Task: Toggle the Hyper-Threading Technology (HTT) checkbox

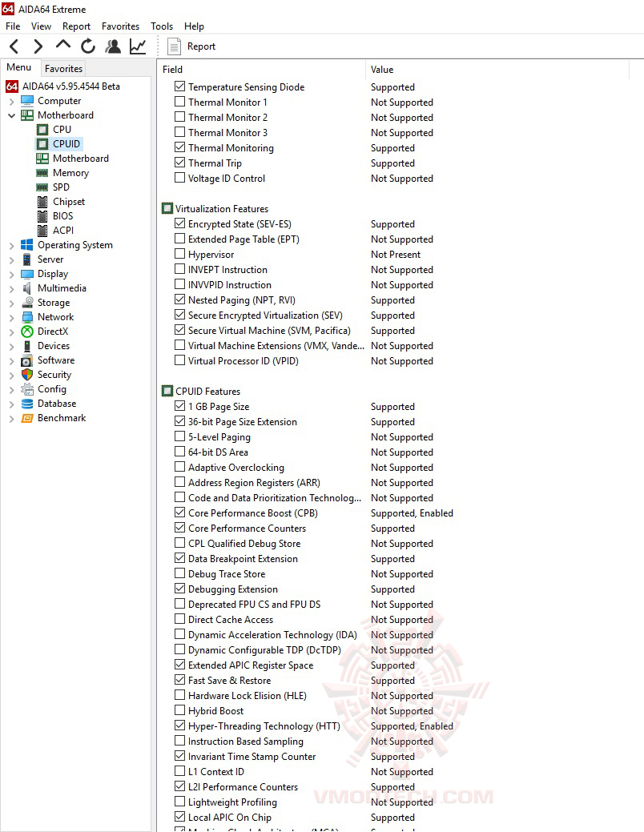Action: point(180,725)
